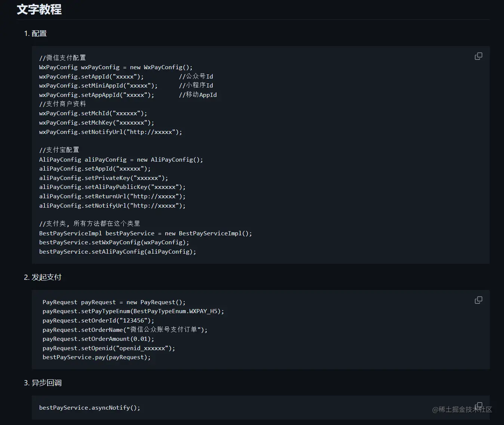Click the wxPayConfig.setAppId line

(91, 76)
